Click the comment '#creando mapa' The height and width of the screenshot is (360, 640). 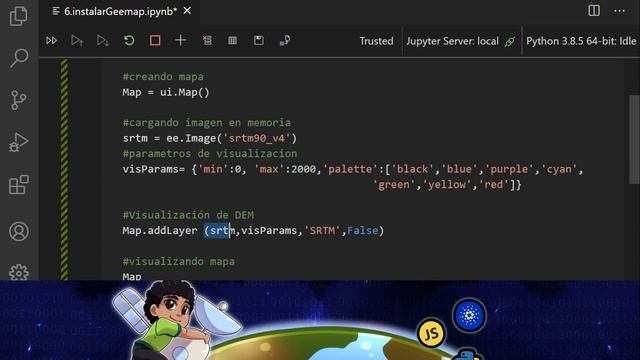(163, 76)
